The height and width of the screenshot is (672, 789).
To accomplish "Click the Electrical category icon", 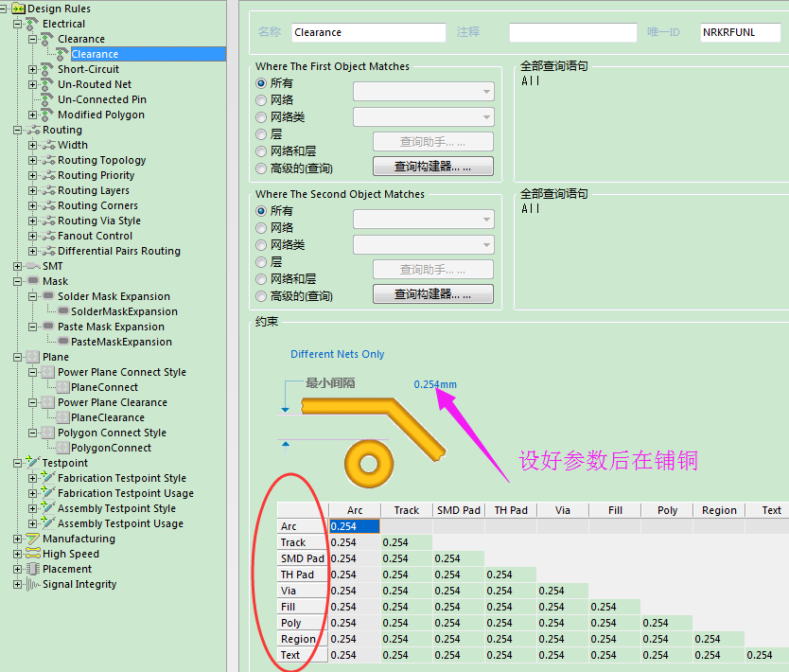I will click(x=33, y=24).
